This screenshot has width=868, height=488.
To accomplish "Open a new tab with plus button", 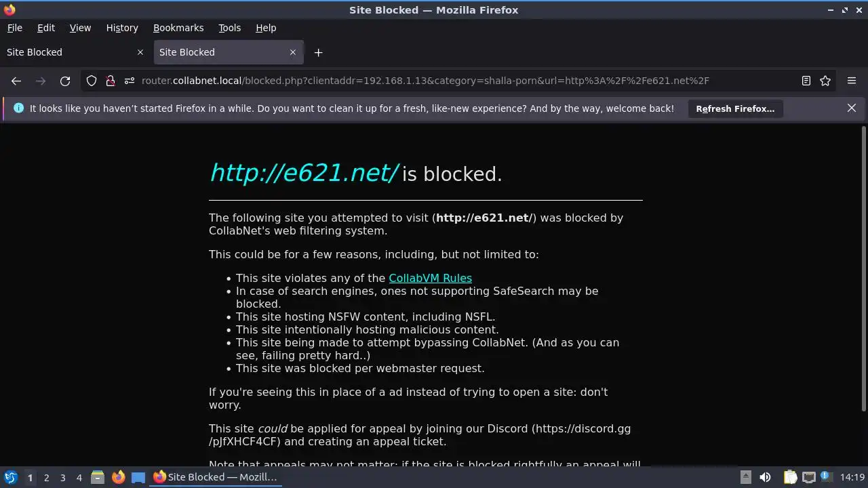I will pos(318,52).
